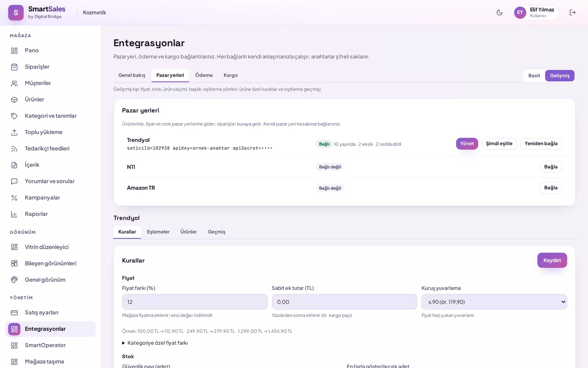Click Şimdi eşitle for Trendyol

click(499, 144)
